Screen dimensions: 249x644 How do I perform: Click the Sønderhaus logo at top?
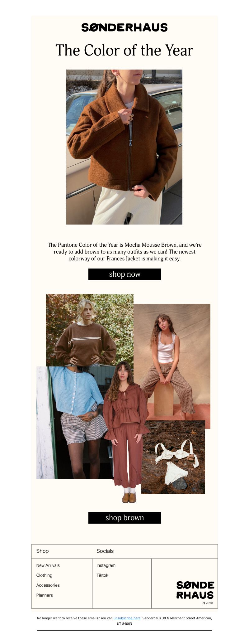click(x=125, y=27)
